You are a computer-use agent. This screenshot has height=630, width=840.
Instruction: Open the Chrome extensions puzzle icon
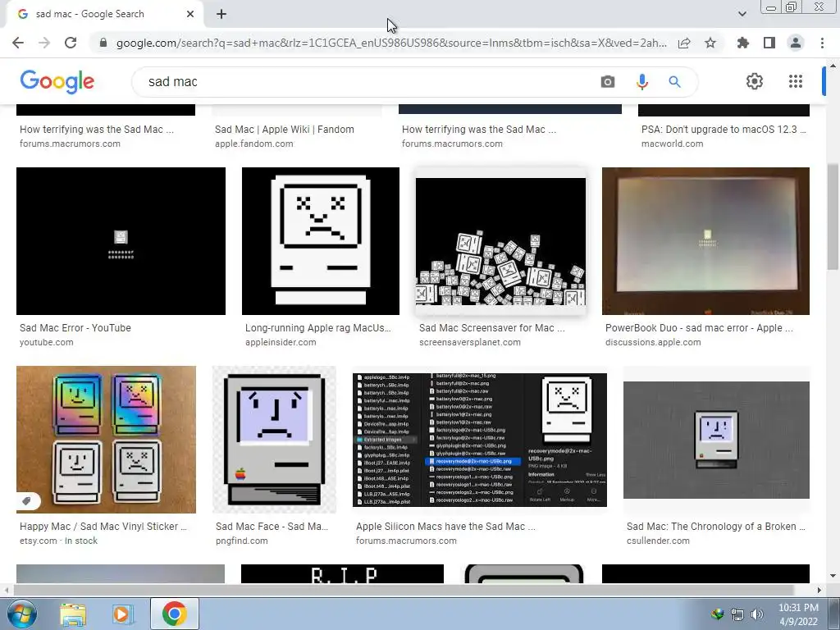(x=743, y=43)
